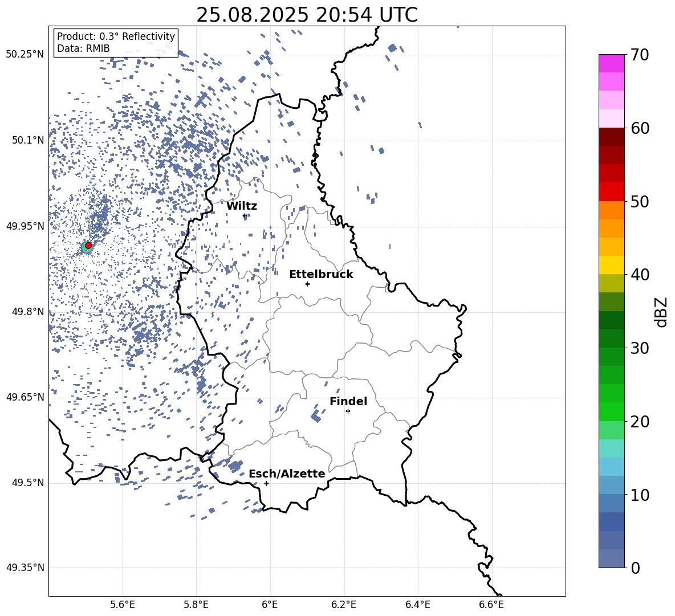Screen dimensions: 675x616
Task: Click the yellow band just above 40 dBZ
Action: [611, 265]
